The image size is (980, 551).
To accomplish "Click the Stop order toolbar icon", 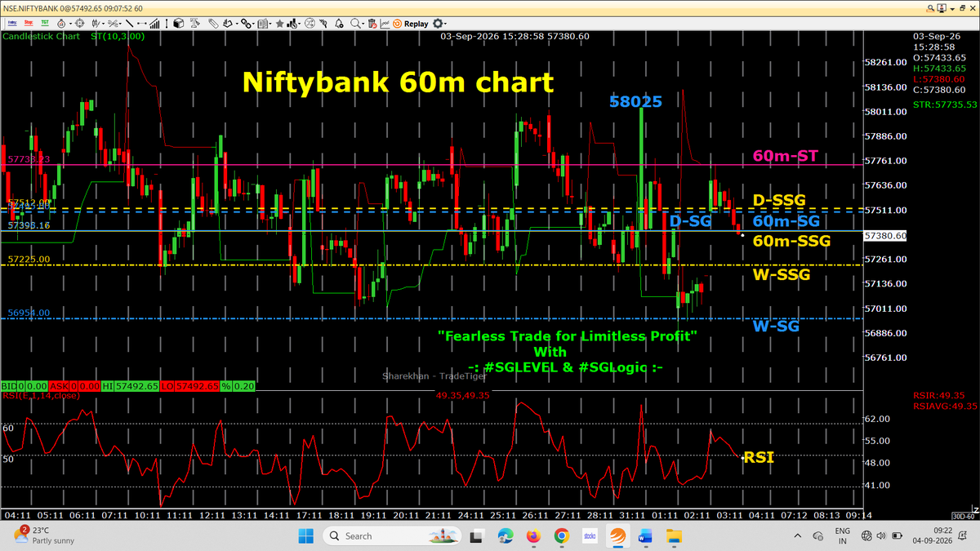I will click(29, 24).
